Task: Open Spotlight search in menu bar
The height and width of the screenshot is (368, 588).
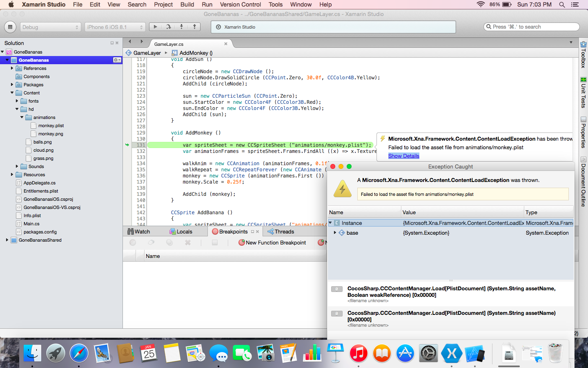Action: click(562, 4)
